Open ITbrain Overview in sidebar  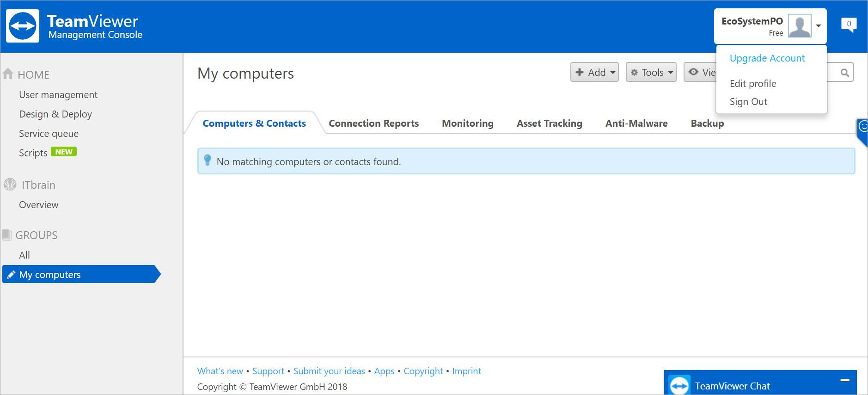(38, 205)
